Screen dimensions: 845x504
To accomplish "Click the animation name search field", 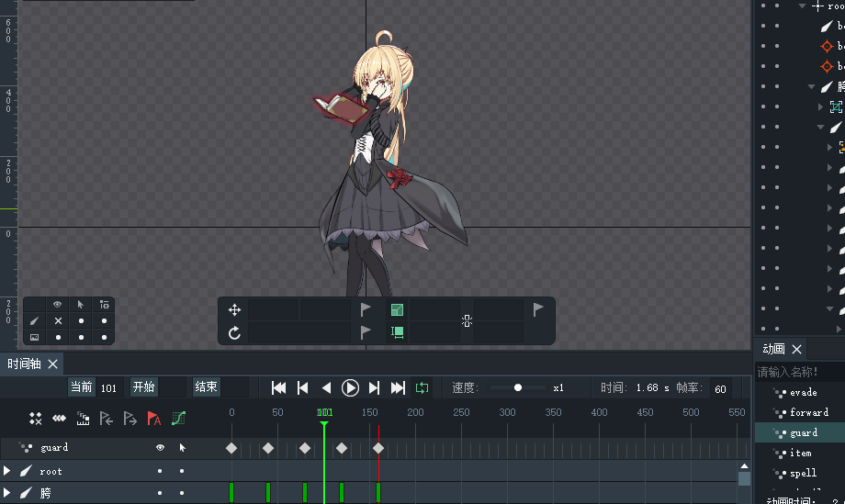I will (800, 372).
